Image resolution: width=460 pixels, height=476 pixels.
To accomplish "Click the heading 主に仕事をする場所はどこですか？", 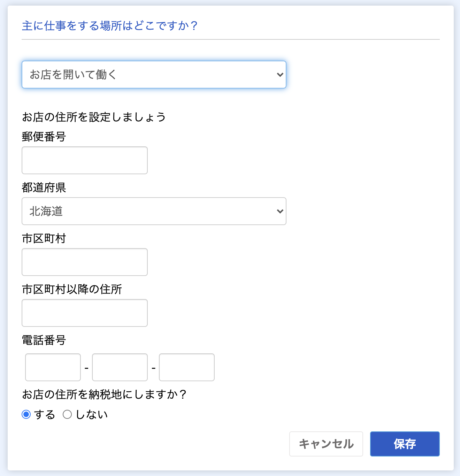I will (110, 26).
